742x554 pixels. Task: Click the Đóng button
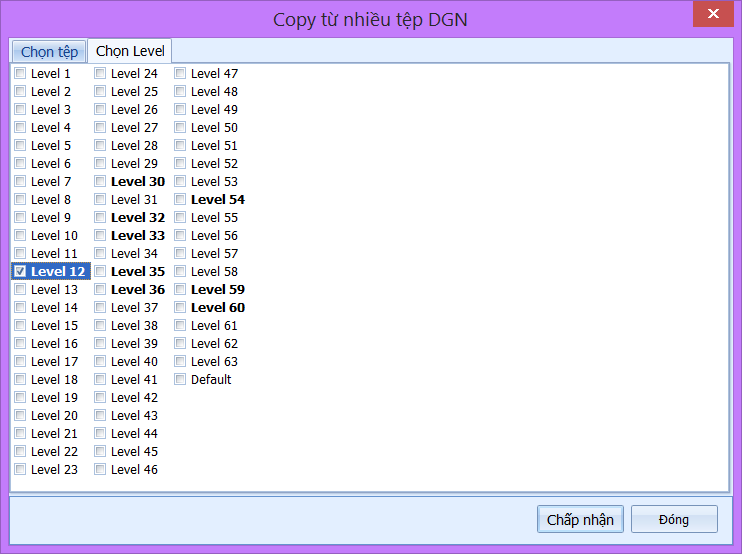673,520
